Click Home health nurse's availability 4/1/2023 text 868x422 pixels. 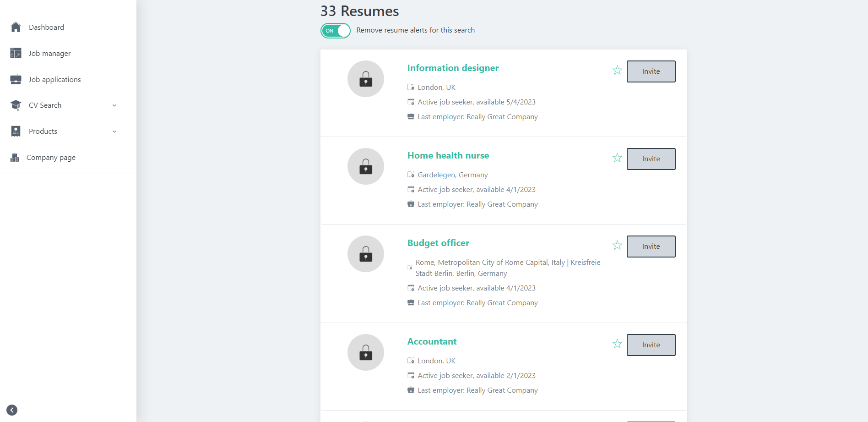477,190
